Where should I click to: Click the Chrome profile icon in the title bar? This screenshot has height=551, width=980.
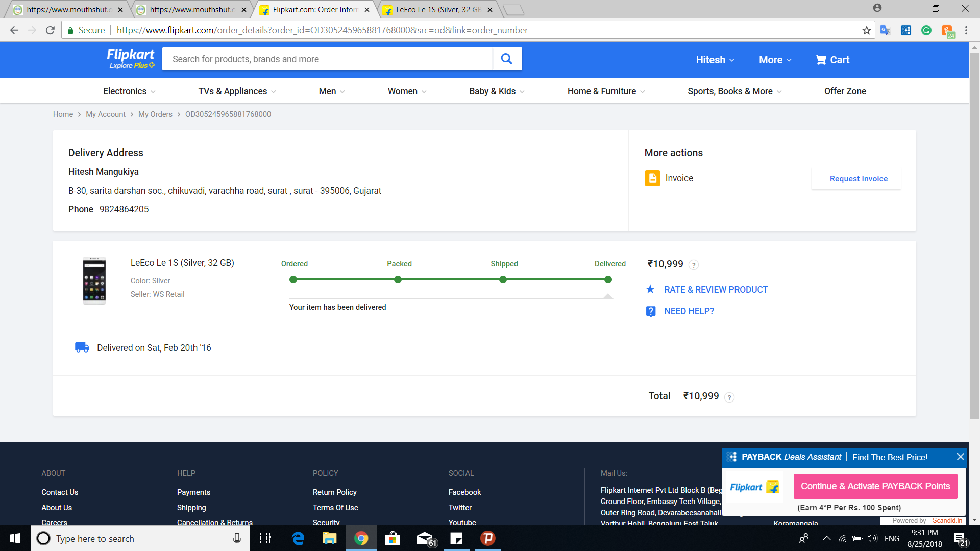tap(877, 8)
